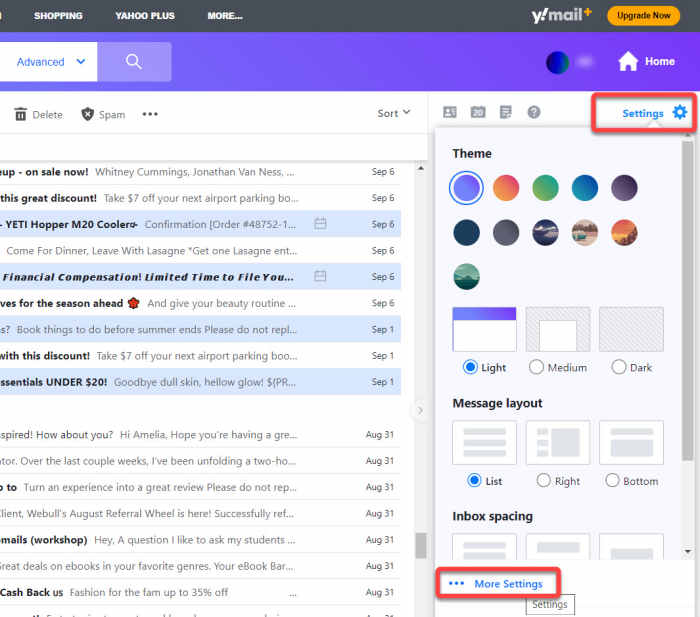Click calendar icon on Financial Compensation email
This screenshot has height=617, width=700.
coord(320,276)
